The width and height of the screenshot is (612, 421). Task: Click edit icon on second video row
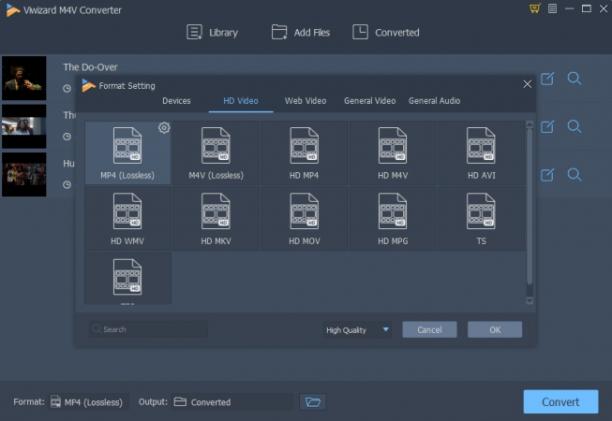547,127
